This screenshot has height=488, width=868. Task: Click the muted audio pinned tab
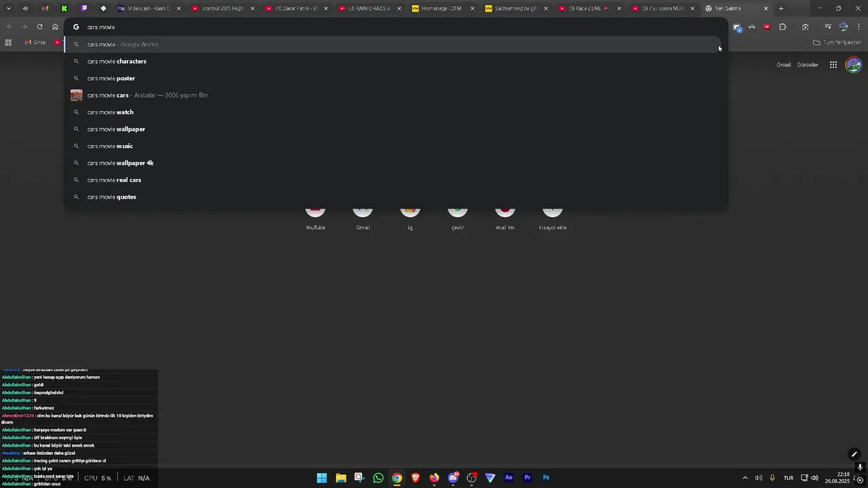25,9
